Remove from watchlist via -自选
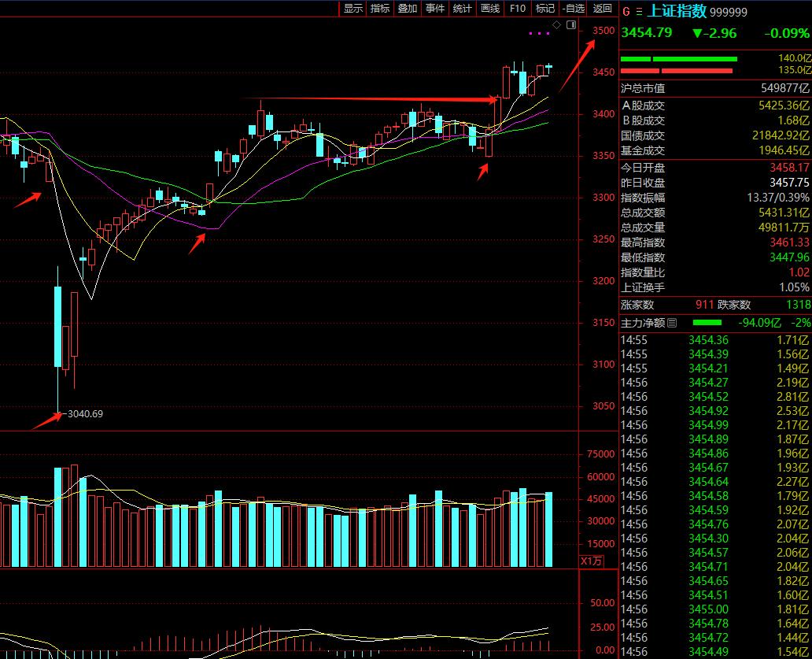Image resolution: width=812 pixels, height=659 pixels. tap(574, 9)
